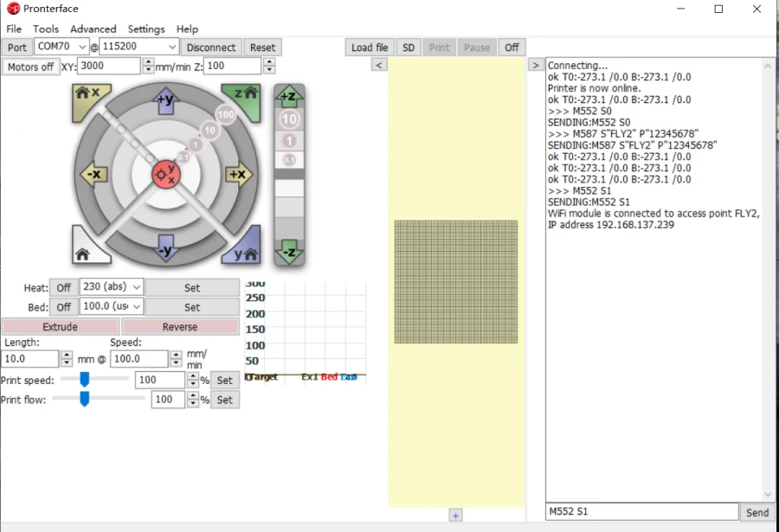Adjust the Print speed slider
779x532 pixels.
click(85, 379)
